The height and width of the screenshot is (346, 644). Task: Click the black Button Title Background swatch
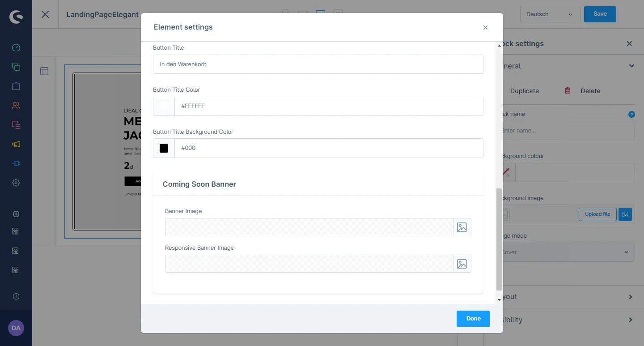click(164, 148)
